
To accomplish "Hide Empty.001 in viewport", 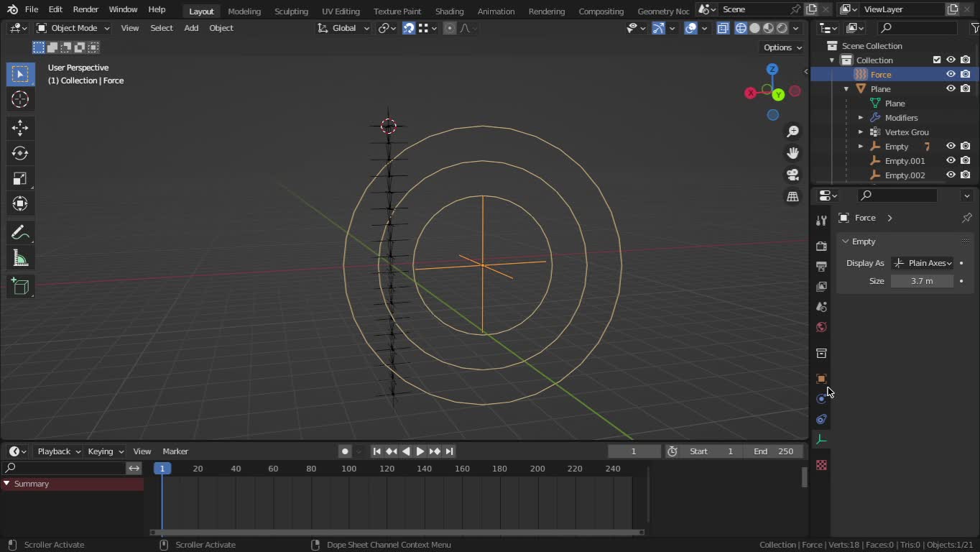I will [951, 160].
